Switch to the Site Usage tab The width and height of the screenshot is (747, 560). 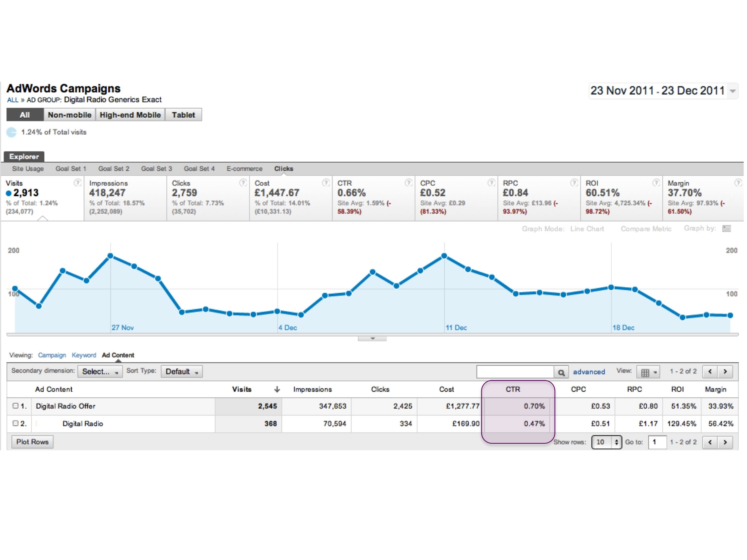pos(28,169)
